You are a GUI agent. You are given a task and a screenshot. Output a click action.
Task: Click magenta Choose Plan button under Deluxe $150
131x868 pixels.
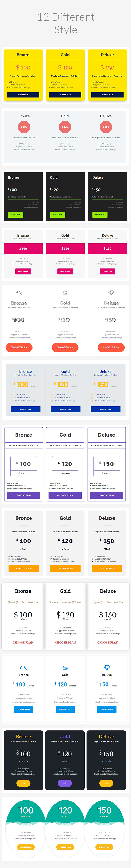107,271
